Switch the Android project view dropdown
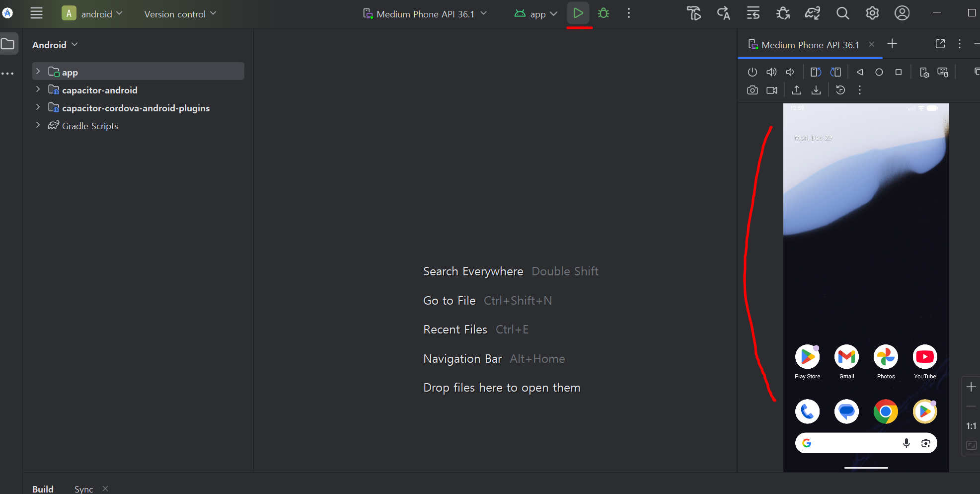Viewport: 980px width, 494px height. (x=55, y=45)
